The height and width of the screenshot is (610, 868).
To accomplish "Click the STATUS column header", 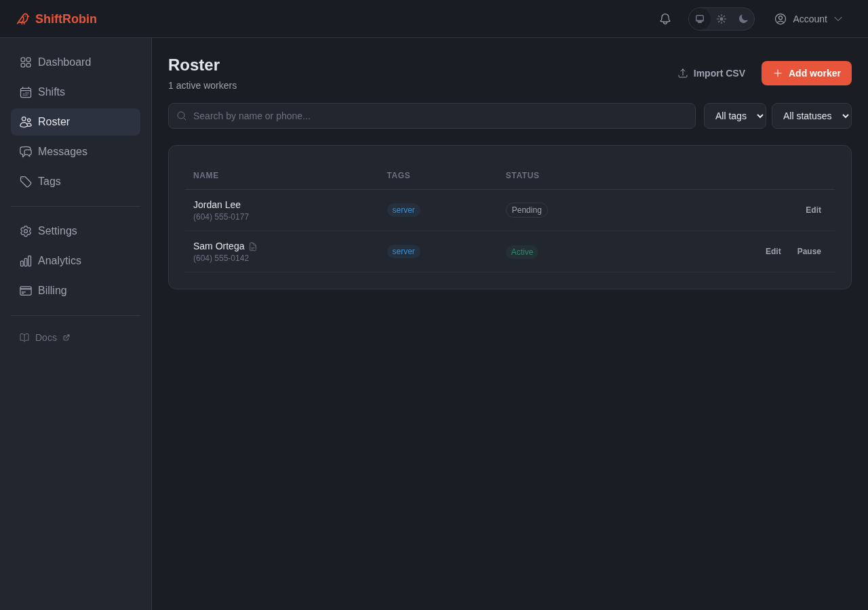I will 523,176.
